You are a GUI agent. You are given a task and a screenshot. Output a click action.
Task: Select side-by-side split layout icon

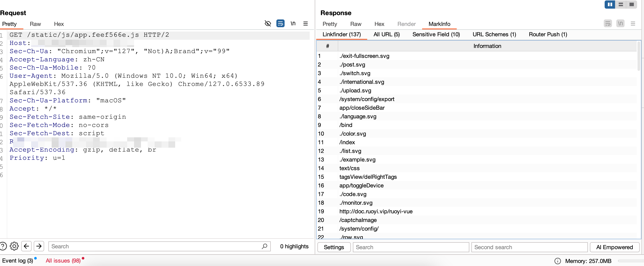[x=610, y=5]
